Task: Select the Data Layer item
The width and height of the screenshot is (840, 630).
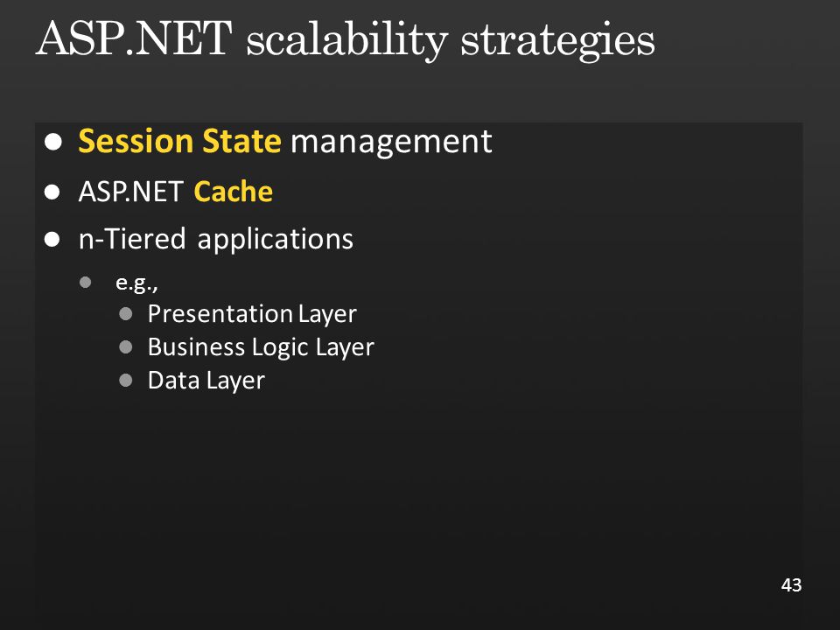Action: pyautogui.click(x=206, y=381)
